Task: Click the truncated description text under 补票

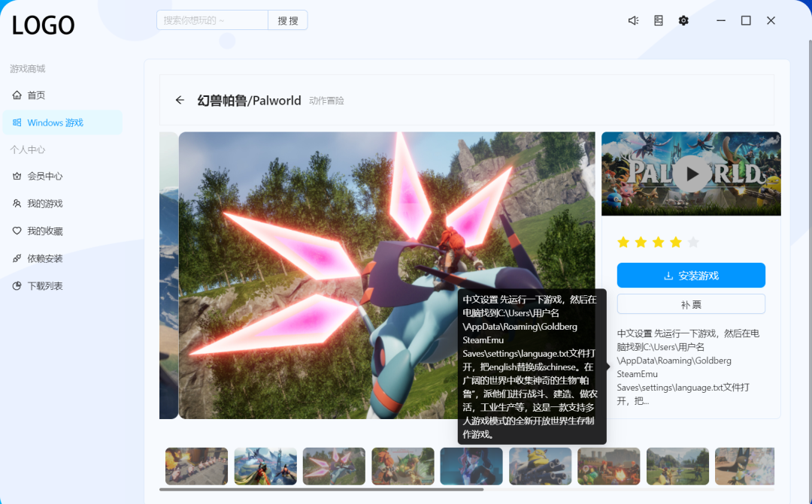Action: point(689,367)
